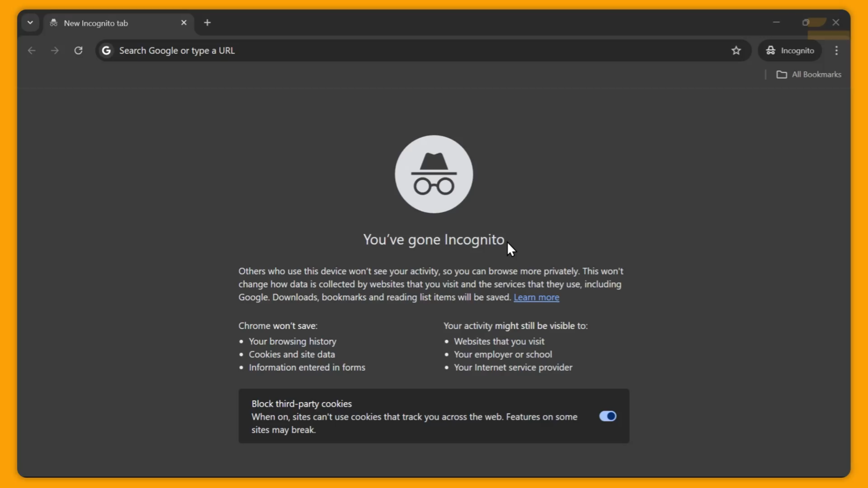Click 'Information entered in forms' bullet text
Image resolution: width=868 pixels, height=488 pixels.
307,367
